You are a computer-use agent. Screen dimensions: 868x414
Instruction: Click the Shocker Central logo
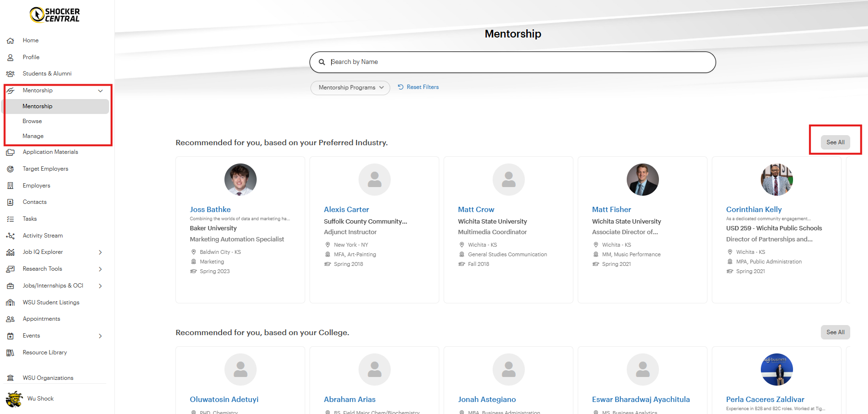coord(55,15)
